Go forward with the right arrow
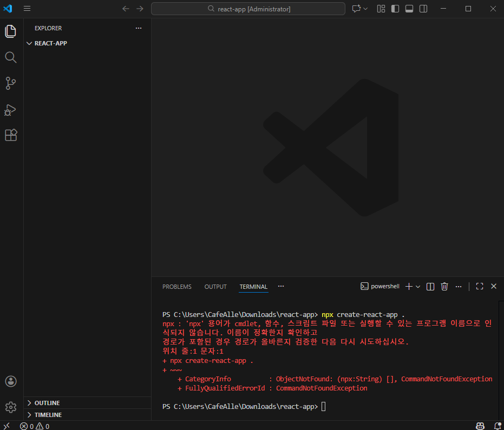504x430 pixels. pyautogui.click(x=140, y=9)
